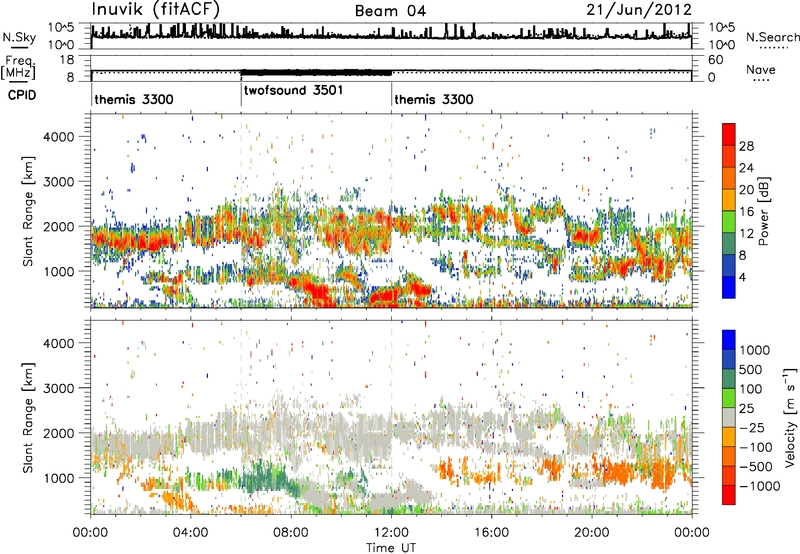This screenshot has height=554, width=800.
Task: Click the orange velocity patch near 21:00
Action: click(x=620, y=472)
